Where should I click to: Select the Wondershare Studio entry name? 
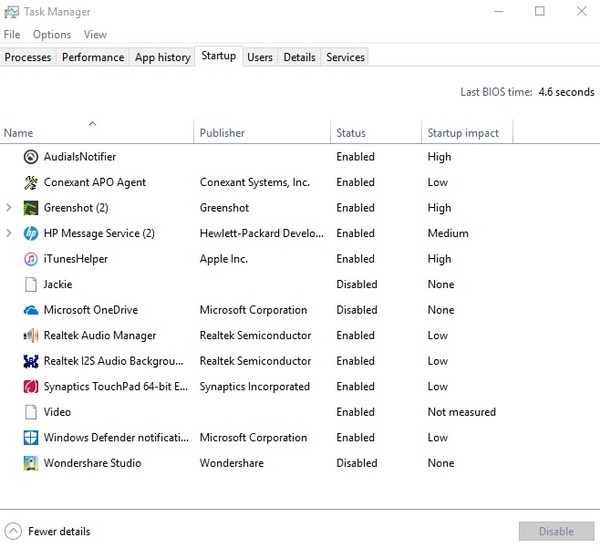point(92,463)
